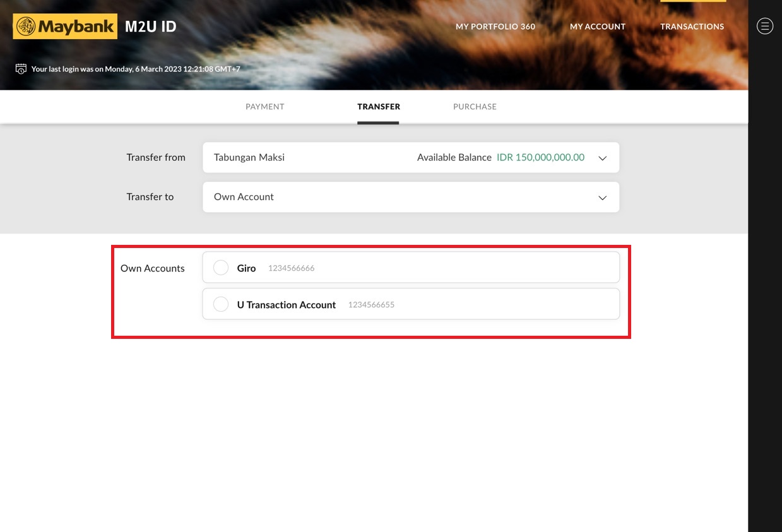Screen dimensions: 782x532
Task: Expand the Transfer to chevron arrow
Action: pyautogui.click(x=602, y=198)
